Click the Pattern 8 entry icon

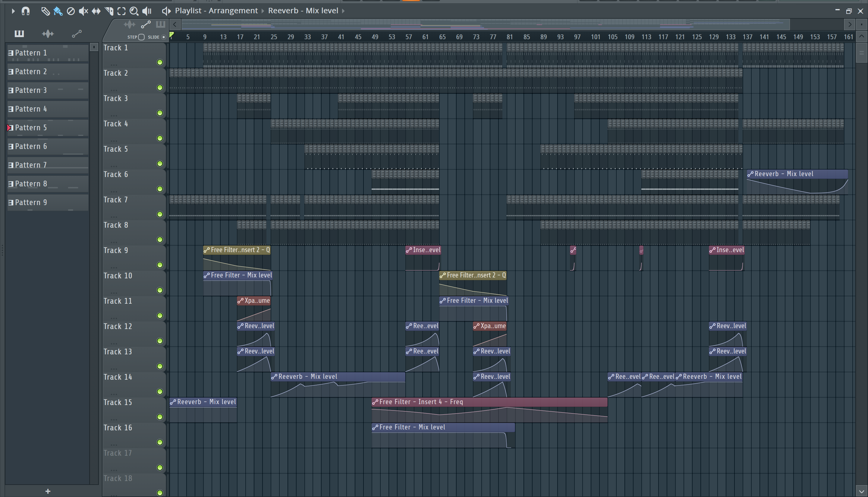pyautogui.click(x=11, y=184)
